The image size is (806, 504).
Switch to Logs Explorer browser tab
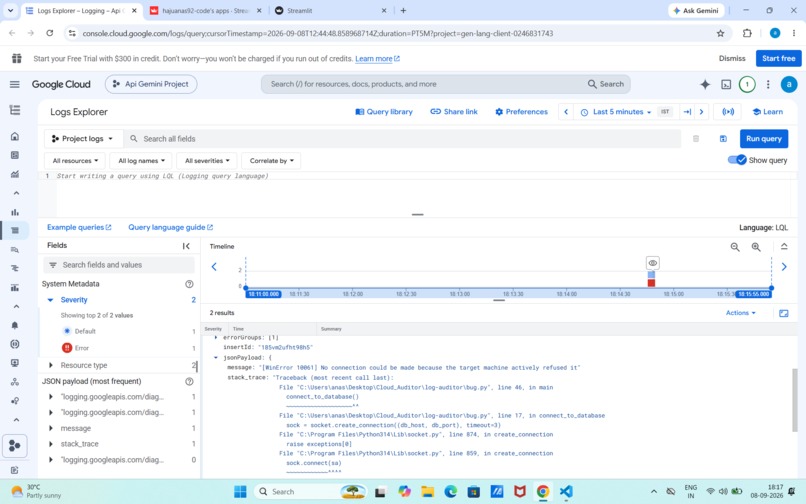[x=80, y=10]
